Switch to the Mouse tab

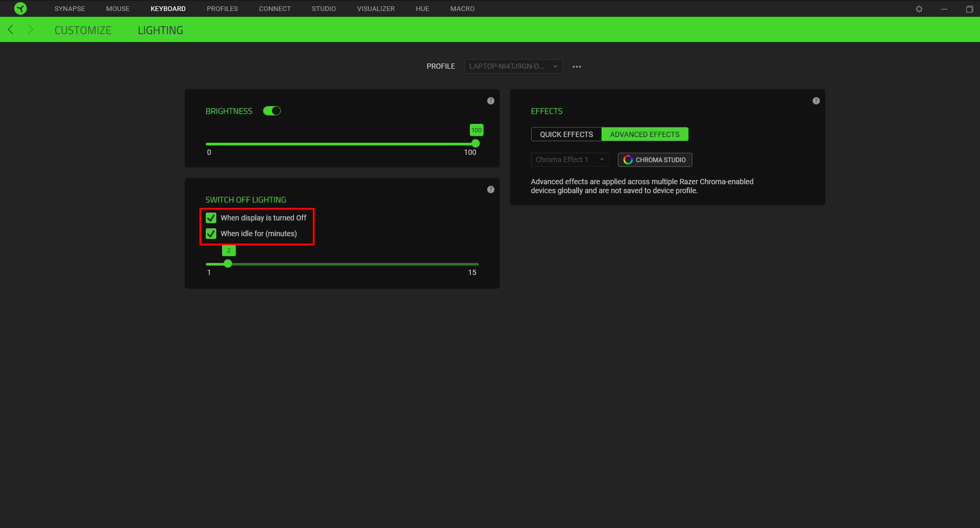[x=118, y=9]
